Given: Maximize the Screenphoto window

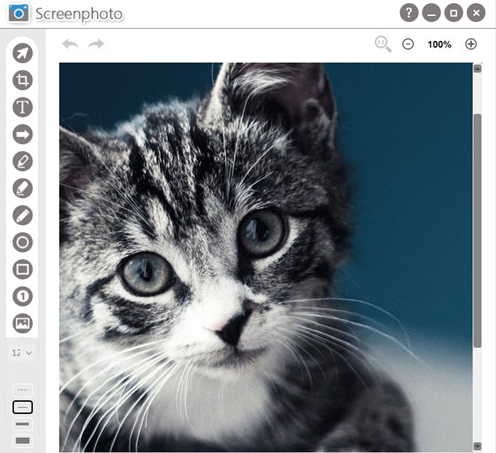Looking at the screenshot, I should 454,13.
